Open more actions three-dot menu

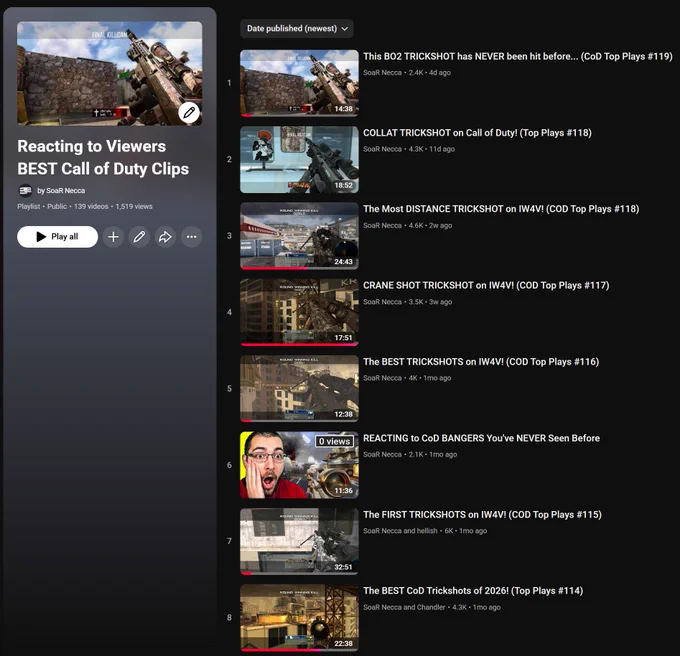[191, 237]
